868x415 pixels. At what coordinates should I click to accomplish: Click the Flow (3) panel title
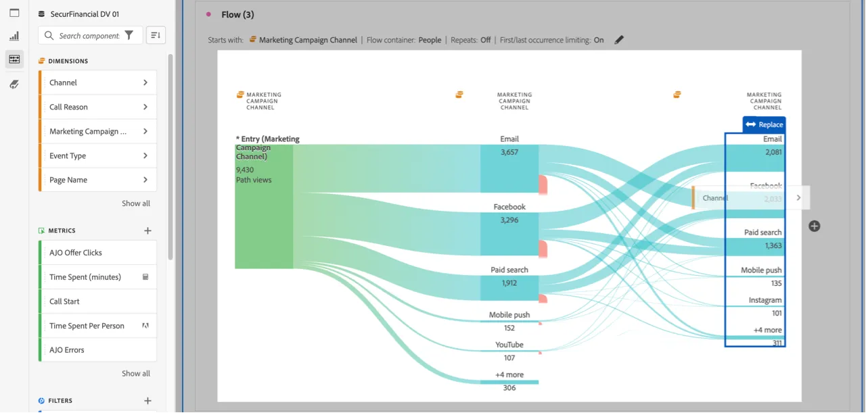pyautogui.click(x=237, y=15)
